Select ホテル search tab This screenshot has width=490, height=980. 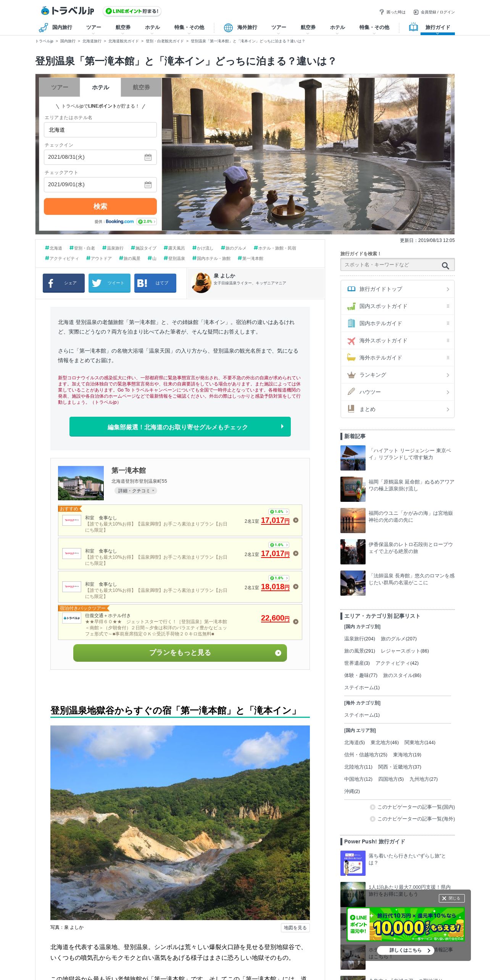tap(100, 87)
